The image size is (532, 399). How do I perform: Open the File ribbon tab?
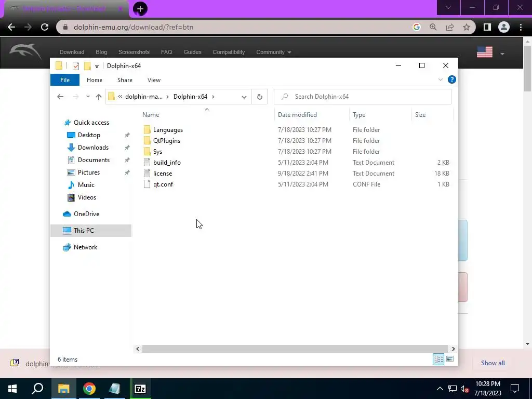65,80
